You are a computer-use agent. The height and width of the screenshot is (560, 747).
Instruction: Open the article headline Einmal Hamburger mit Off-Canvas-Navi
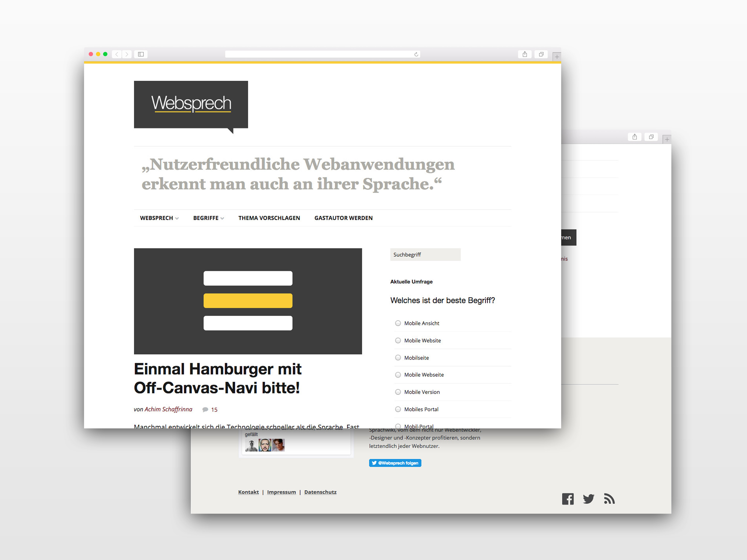(x=218, y=378)
